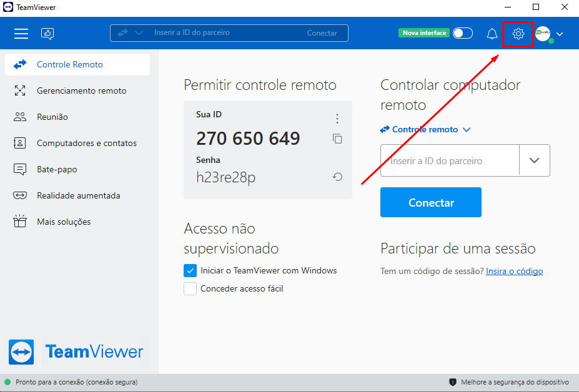The image size is (579, 392).
Task: Click the Nova interface green label
Action: 424,33
